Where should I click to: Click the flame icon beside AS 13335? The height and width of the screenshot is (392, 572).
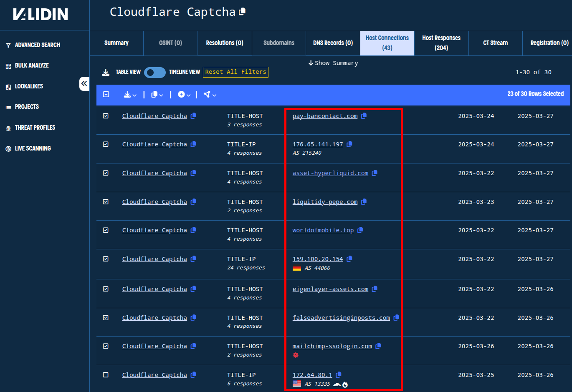tap(345, 384)
